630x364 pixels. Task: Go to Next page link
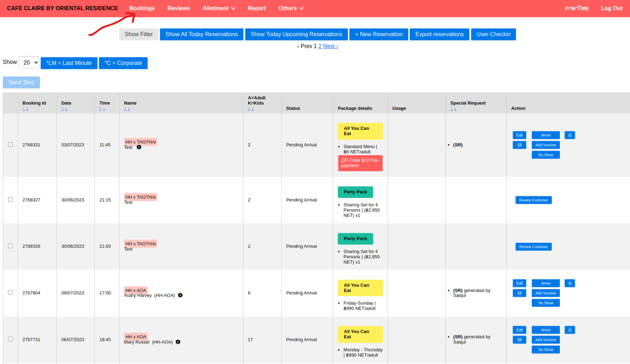click(330, 46)
